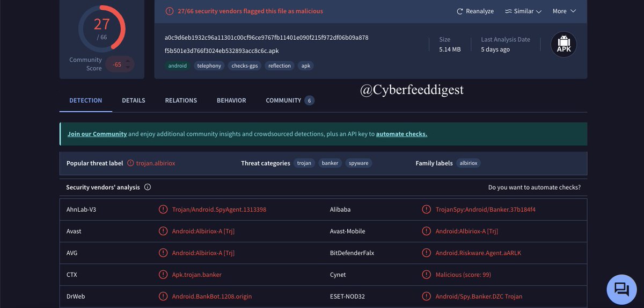The height and width of the screenshot is (308, 644).
Task: Click Android/Spy.Banker.DZC Trojan detection
Action: point(479,297)
